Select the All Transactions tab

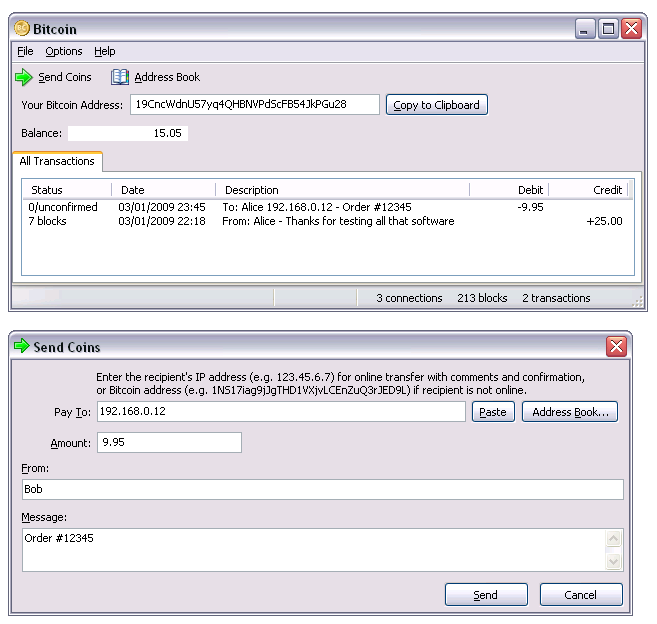tap(57, 161)
